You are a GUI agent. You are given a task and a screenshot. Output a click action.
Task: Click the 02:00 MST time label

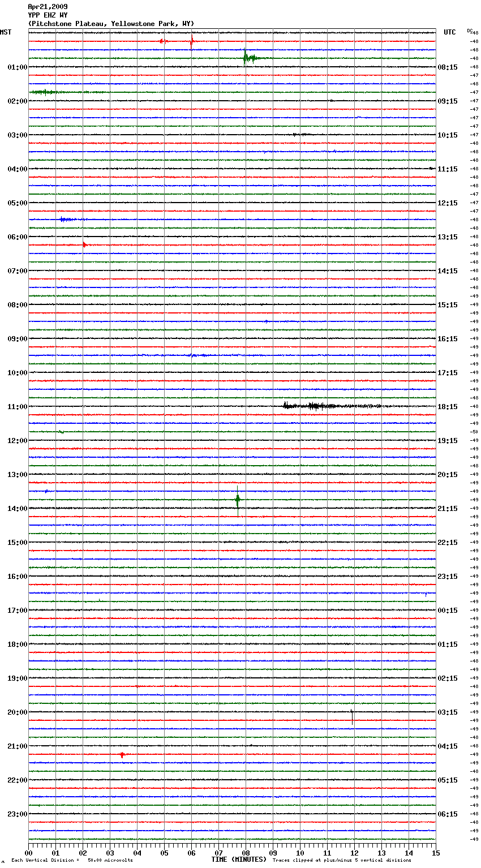point(18,101)
